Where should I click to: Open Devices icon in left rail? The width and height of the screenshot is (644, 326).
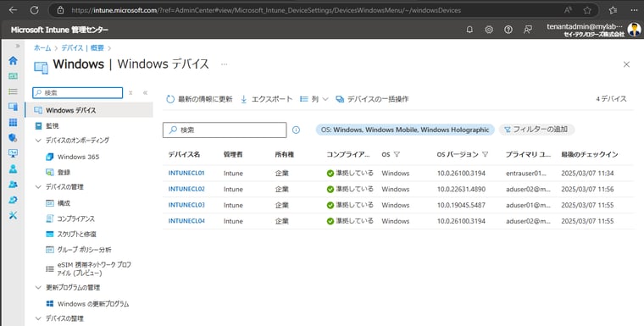click(14, 107)
